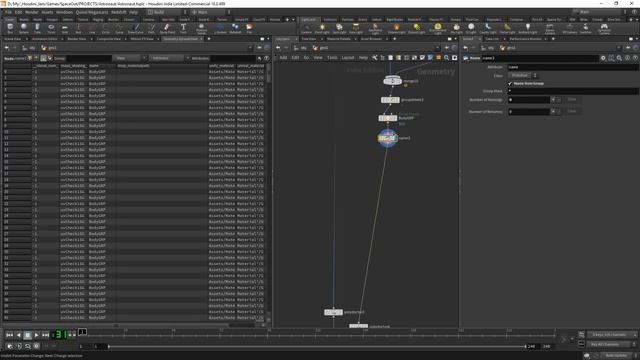
Task: Add an Area Light from shelf
Action: coord(356,28)
